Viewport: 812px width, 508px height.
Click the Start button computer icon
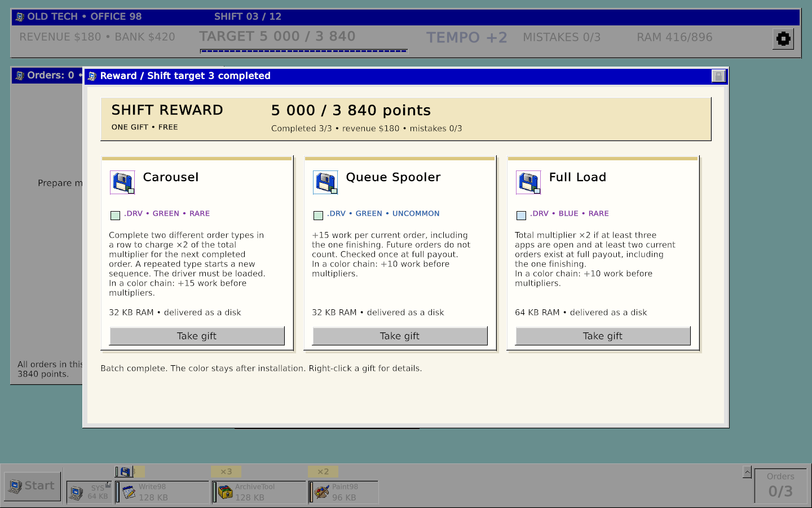pyautogui.click(x=15, y=486)
